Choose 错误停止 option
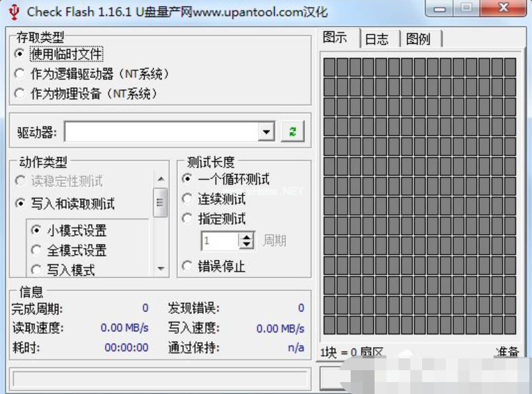The width and height of the screenshot is (532, 394). (188, 266)
